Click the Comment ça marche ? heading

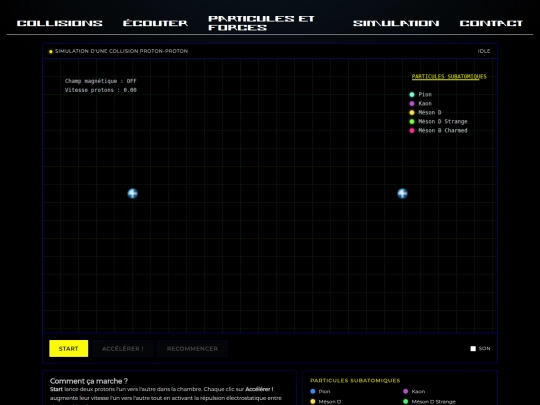pyautogui.click(x=89, y=381)
